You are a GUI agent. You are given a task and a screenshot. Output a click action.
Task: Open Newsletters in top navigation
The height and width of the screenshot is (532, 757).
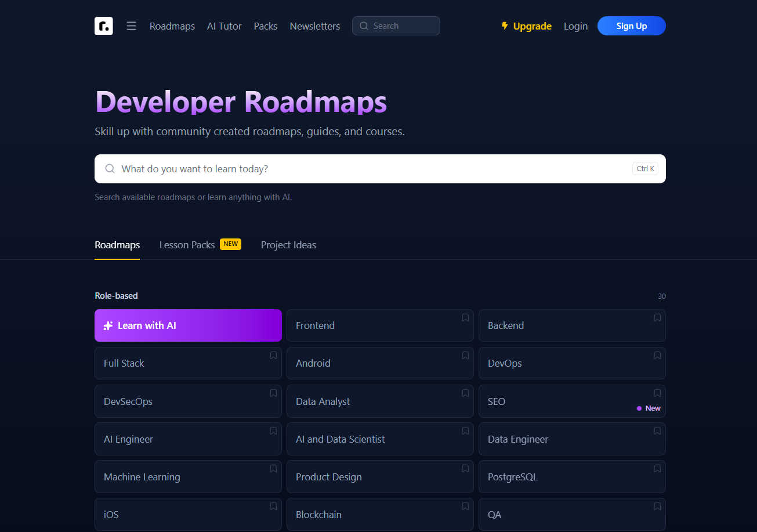pos(315,26)
